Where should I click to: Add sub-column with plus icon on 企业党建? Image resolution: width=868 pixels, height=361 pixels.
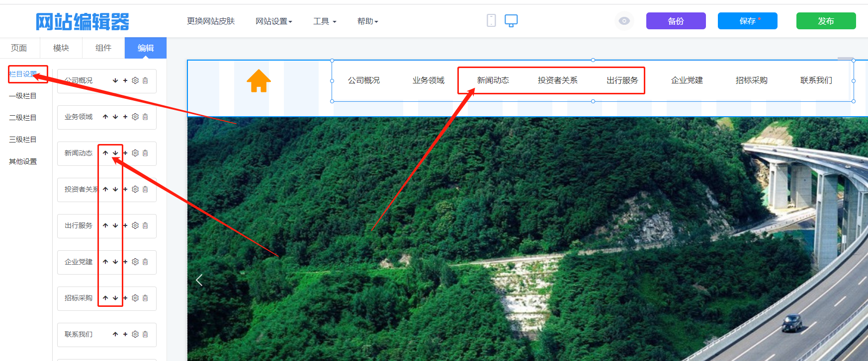point(125,262)
